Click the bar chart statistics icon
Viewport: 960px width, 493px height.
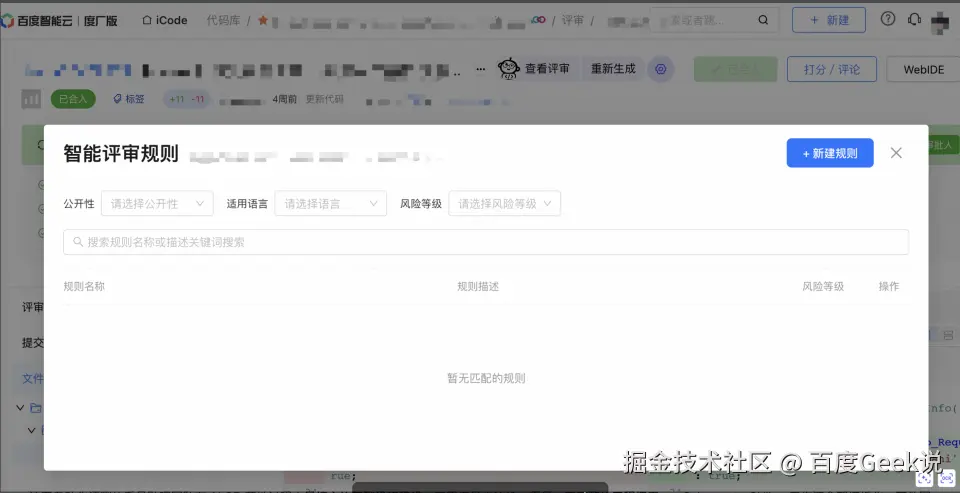(x=31, y=99)
